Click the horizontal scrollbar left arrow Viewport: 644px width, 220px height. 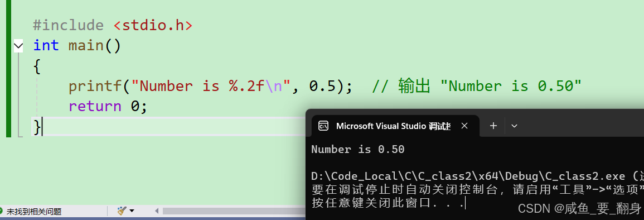157,212
